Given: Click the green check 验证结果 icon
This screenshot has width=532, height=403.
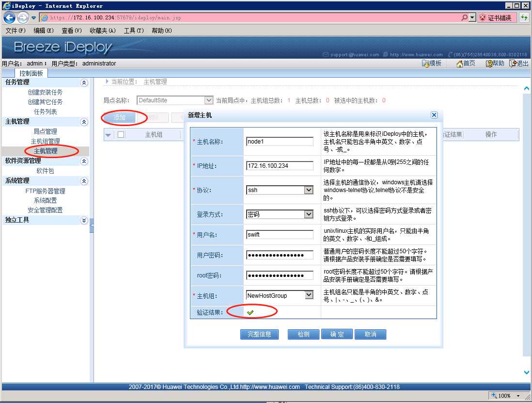Looking at the screenshot, I should 250,312.
